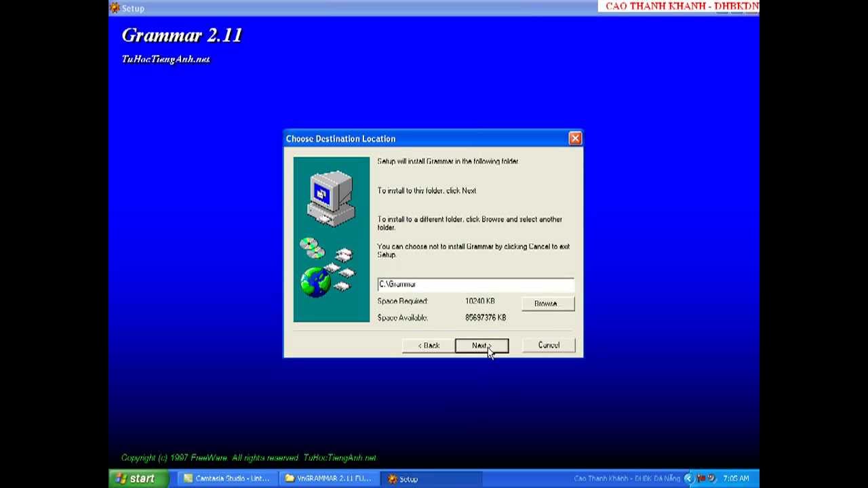Click the 'Space Available' 85697376 KB value
Viewport: 868px width, 488px height.
coord(486,318)
